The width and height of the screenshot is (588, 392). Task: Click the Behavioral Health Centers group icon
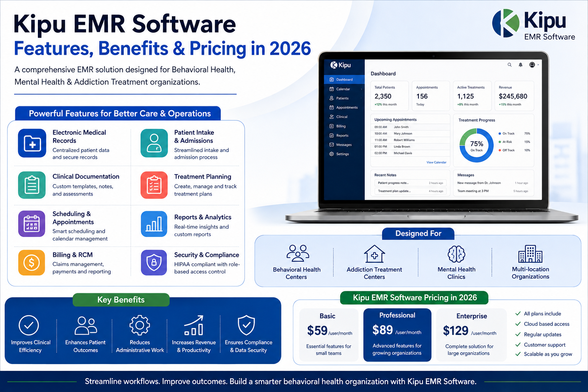pyautogui.click(x=297, y=253)
